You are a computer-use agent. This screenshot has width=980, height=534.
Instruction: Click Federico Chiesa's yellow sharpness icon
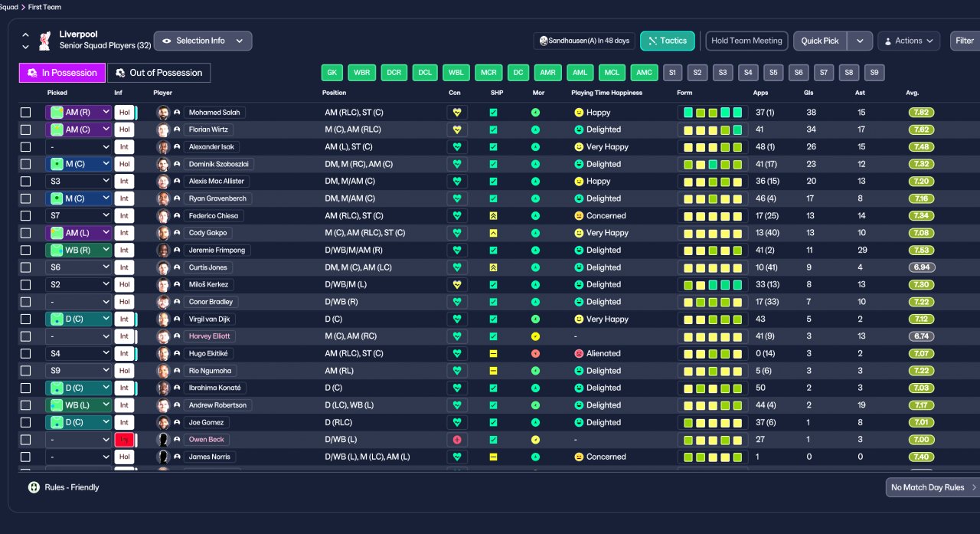(x=493, y=216)
